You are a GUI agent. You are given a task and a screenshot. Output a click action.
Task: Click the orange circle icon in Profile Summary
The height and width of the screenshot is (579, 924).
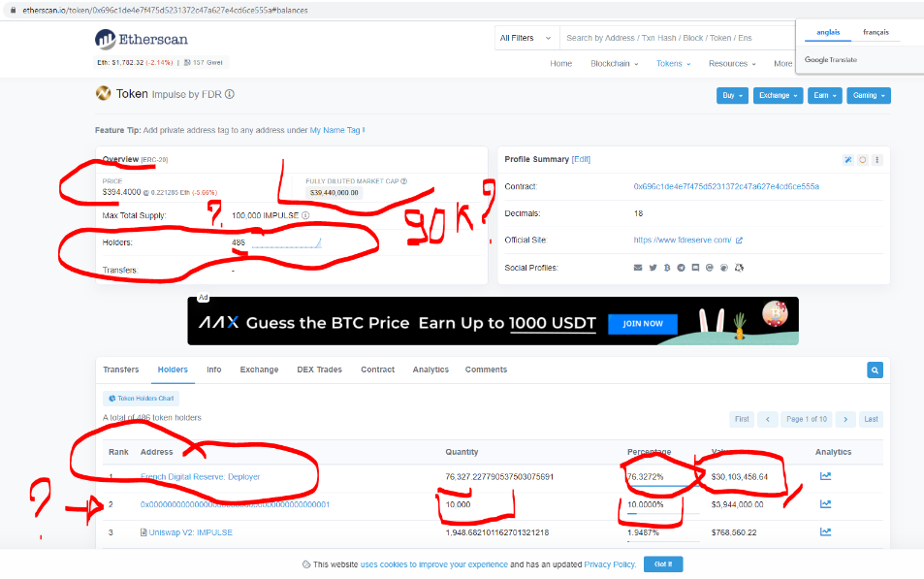(863, 160)
